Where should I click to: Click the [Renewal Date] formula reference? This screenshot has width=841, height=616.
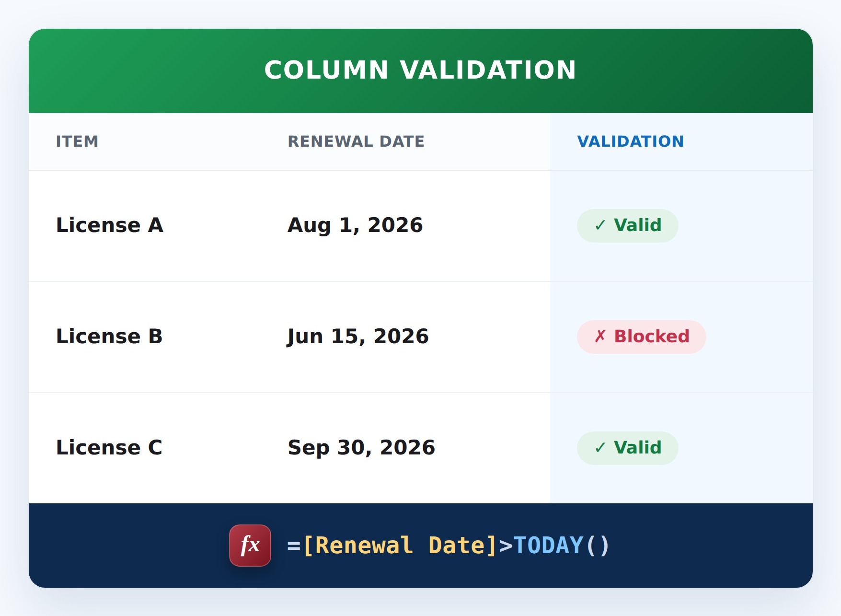[400, 546]
